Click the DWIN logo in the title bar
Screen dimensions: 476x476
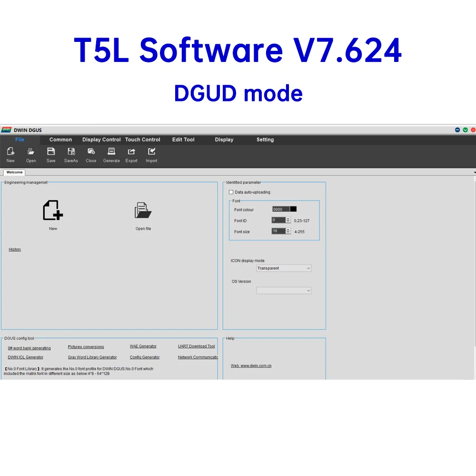tap(6, 130)
